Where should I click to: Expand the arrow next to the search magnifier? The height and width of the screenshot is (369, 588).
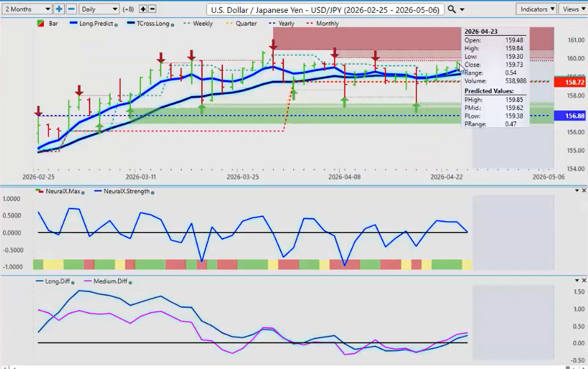(x=463, y=9)
